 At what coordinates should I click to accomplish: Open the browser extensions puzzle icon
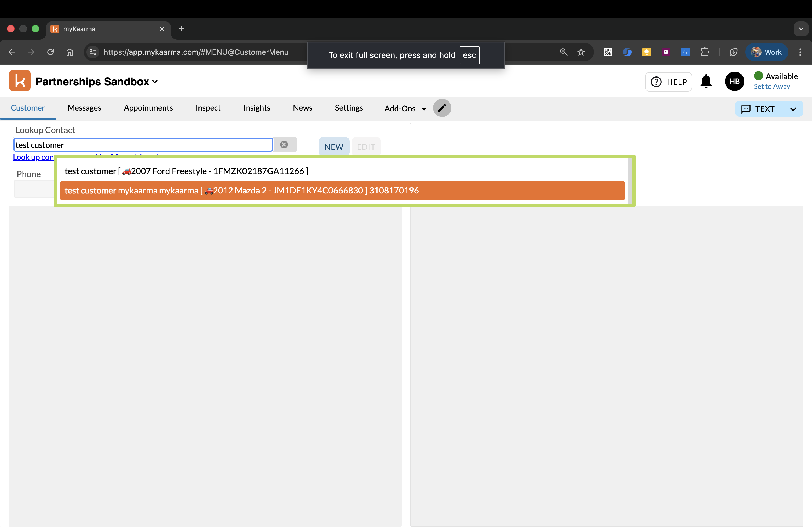pos(705,52)
